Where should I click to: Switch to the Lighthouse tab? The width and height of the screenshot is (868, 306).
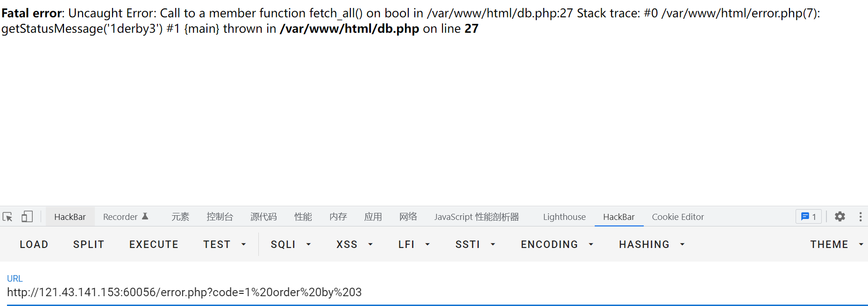[564, 217]
